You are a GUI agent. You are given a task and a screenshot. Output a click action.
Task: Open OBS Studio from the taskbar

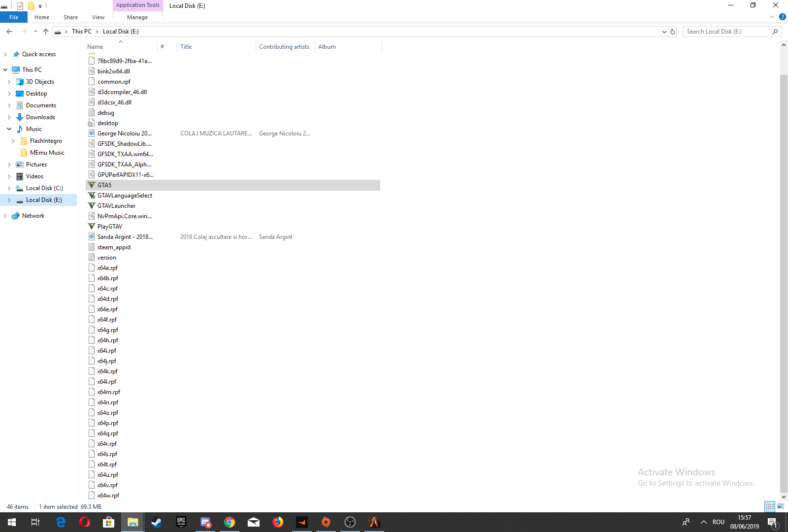tap(350, 522)
